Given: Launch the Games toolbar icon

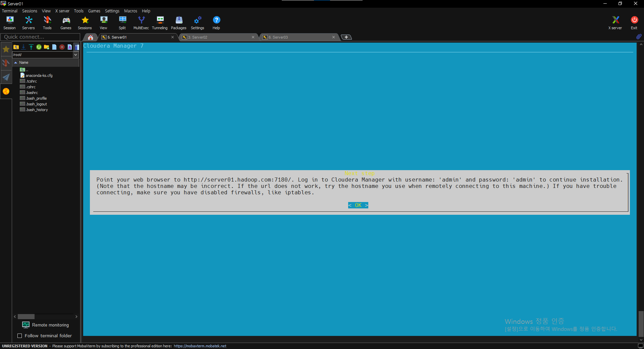Looking at the screenshot, I should click(66, 23).
